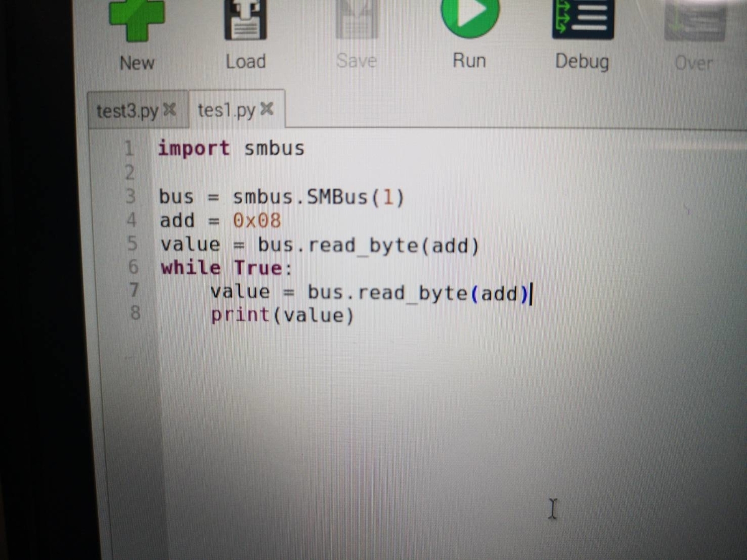747x560 pixels.
Task: Click the 'bus = smbus.SMBus(1)' line
Action: tap(281, 197)
